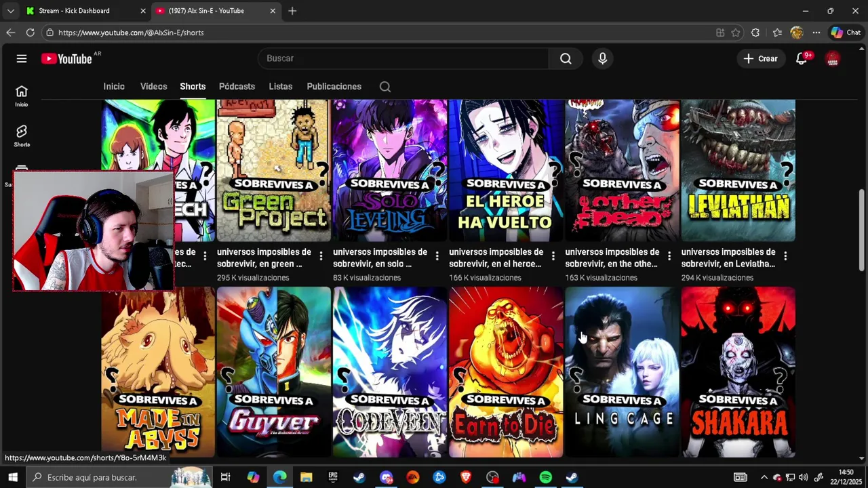868x488 pixels.
Task: Open a new browser tab
Action: 292,11
